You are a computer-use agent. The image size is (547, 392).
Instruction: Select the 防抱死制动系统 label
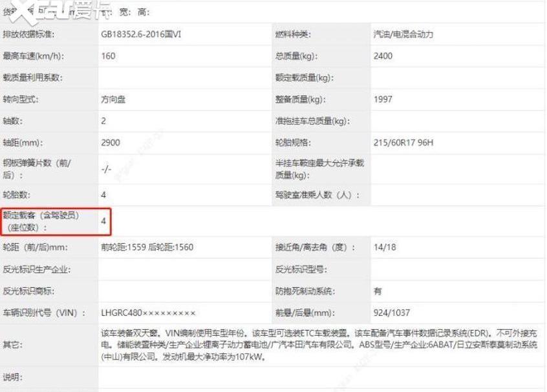(x=305, y=291)
